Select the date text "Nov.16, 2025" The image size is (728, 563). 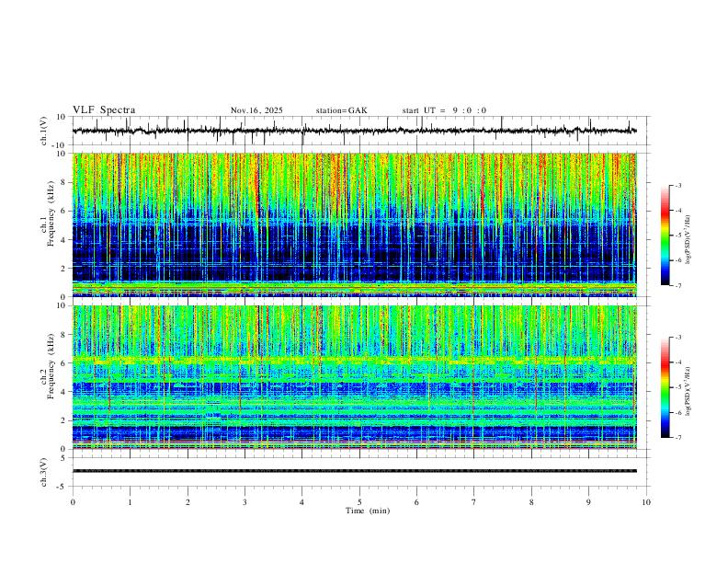click(x=256, y=110)
